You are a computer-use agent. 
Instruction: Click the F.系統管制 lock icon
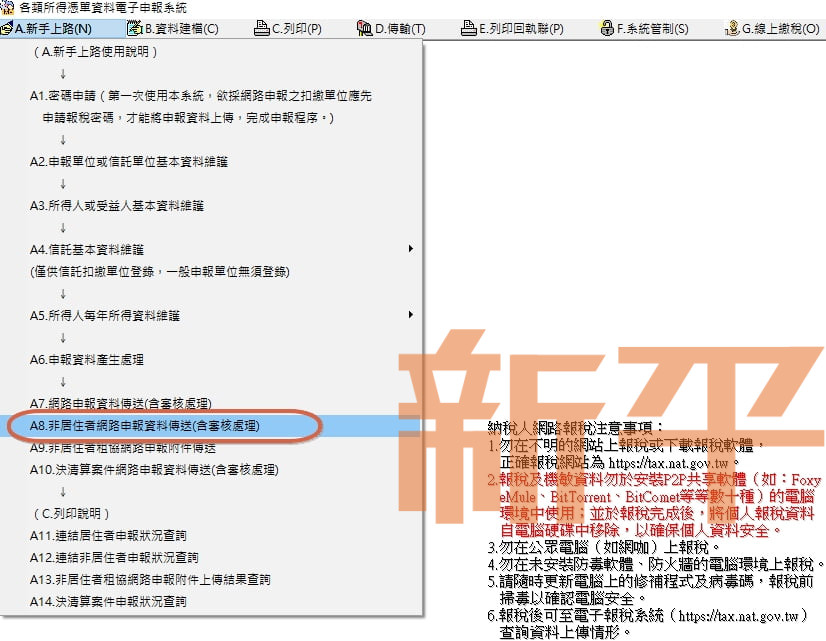click(x=606, y=28)
